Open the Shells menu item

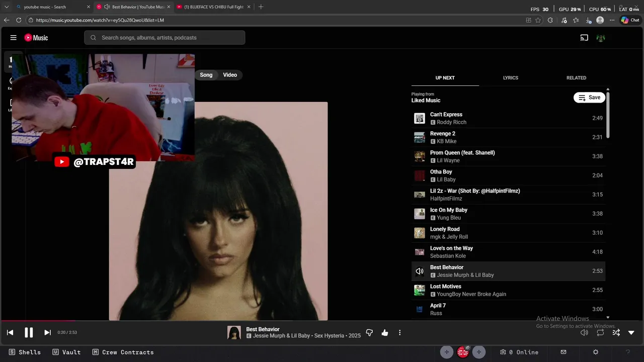(25, 352)
